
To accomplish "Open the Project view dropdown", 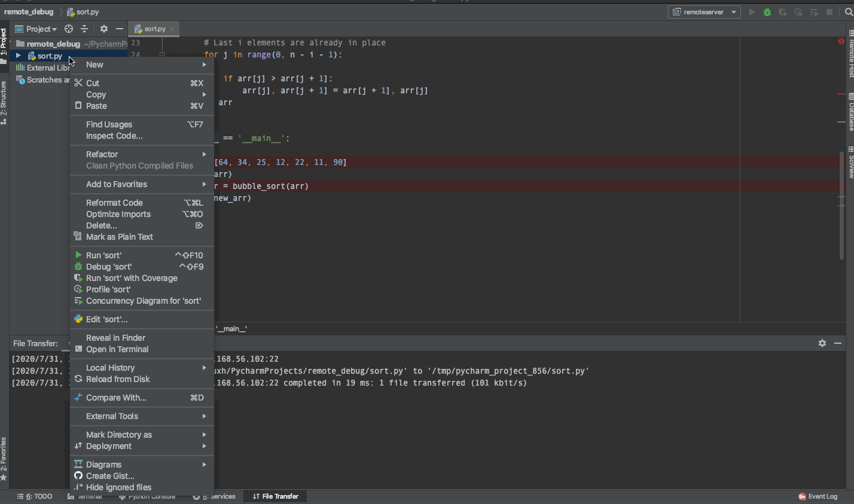I will tap(36, 29).
